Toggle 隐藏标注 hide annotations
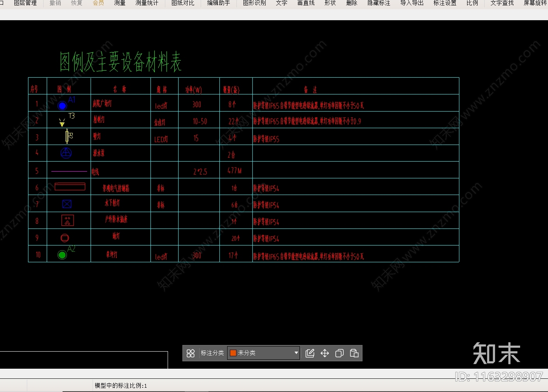The width and height of the screenshot is (548, 392). 379,3
